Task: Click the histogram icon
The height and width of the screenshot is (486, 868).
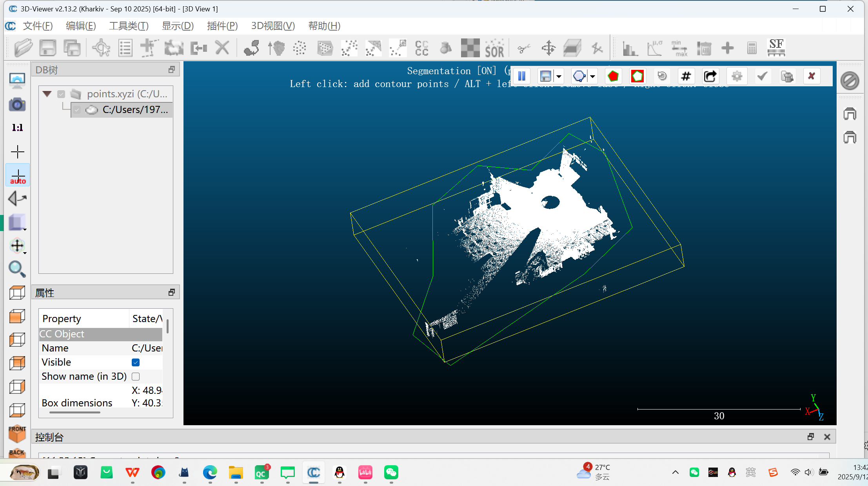Action: pos(630,48)
